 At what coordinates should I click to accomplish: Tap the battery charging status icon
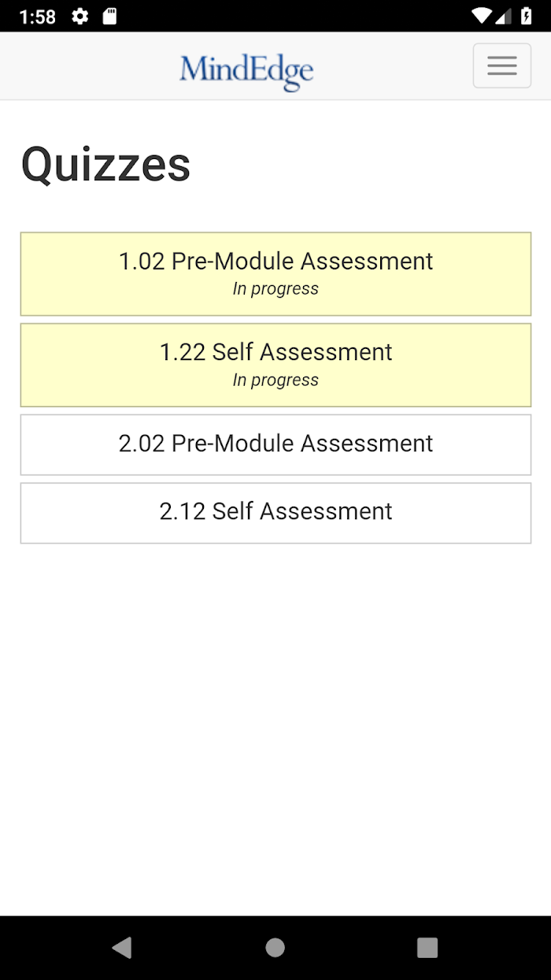(x=526, y=17)
